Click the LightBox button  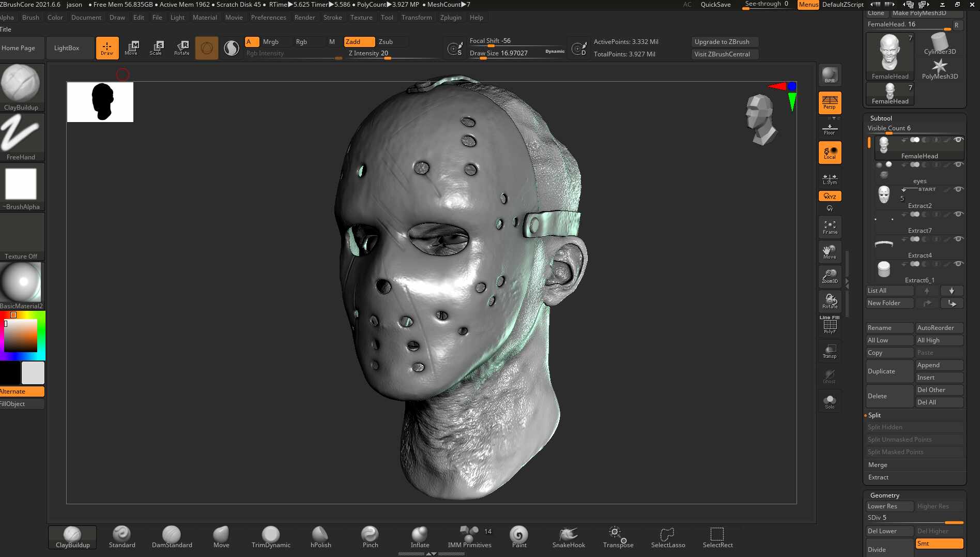[67, 48]
